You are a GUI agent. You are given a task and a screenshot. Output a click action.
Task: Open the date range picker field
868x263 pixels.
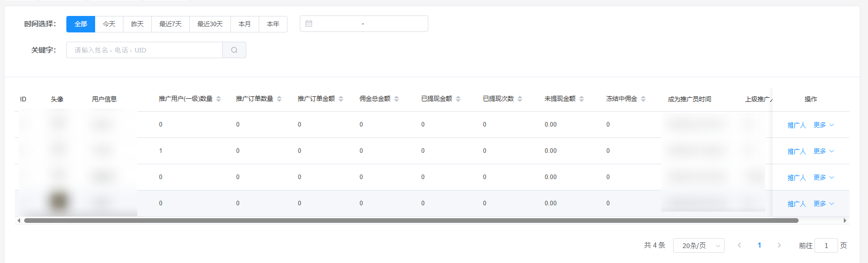pyautogui.click(x=364, y=24)
